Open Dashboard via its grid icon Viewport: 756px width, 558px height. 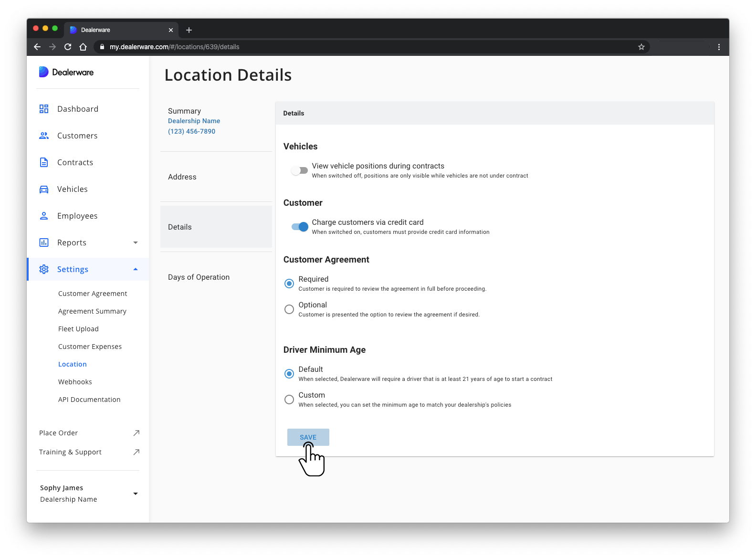[x=44, y=109]
